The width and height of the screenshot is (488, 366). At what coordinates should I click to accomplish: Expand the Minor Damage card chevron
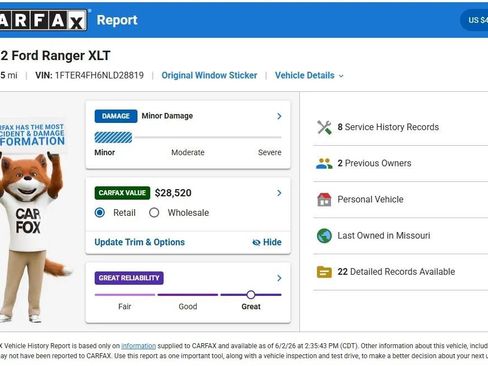[x=279, y=116]
